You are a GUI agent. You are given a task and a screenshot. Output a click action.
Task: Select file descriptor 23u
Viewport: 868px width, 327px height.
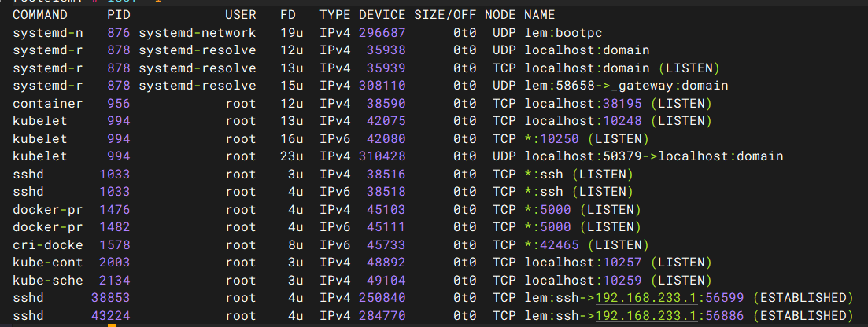pos(292,156)
